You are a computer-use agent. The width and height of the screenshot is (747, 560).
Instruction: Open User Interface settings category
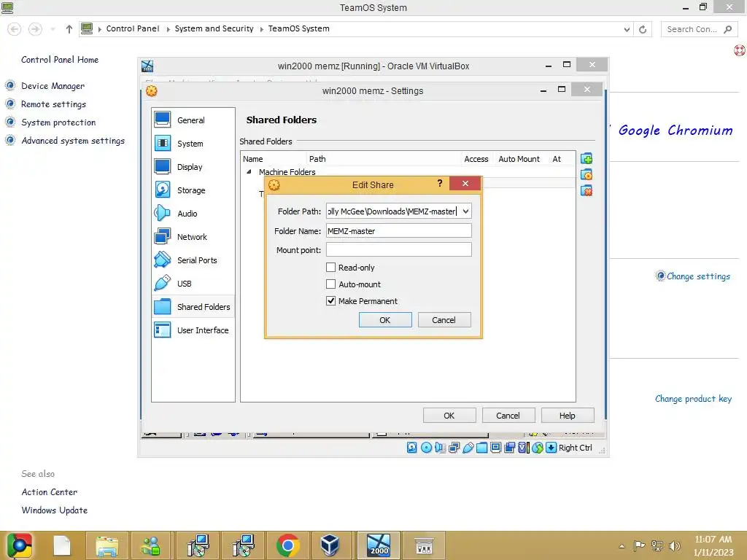tap(193, 330)
